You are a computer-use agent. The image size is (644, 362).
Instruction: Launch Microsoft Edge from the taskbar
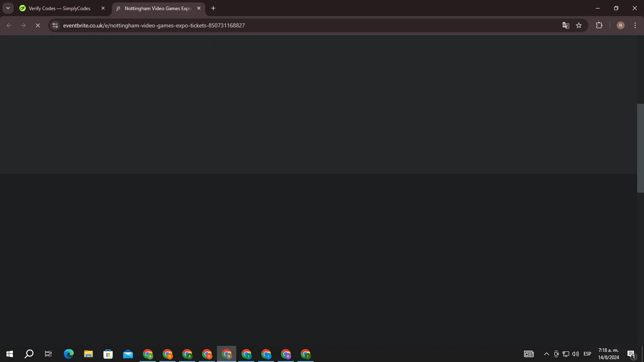69,354
